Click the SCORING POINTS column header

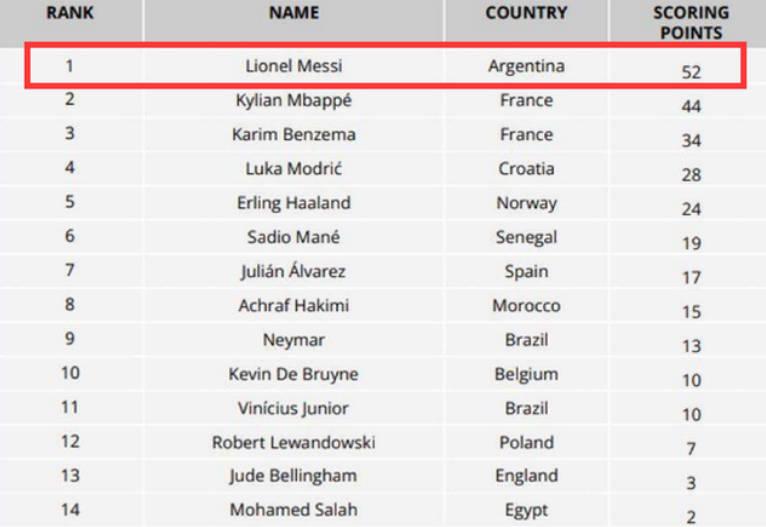point(691,22)
